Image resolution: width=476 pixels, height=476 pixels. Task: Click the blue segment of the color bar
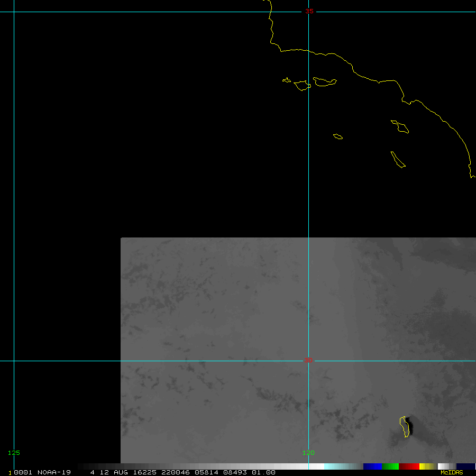coord(372,466)
